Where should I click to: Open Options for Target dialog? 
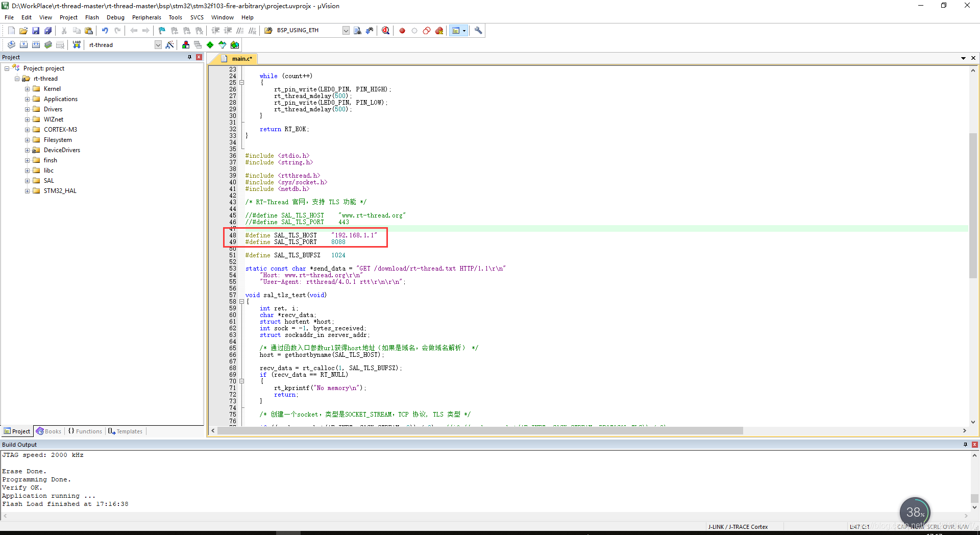pyautogui.click(x=170, y=44)
